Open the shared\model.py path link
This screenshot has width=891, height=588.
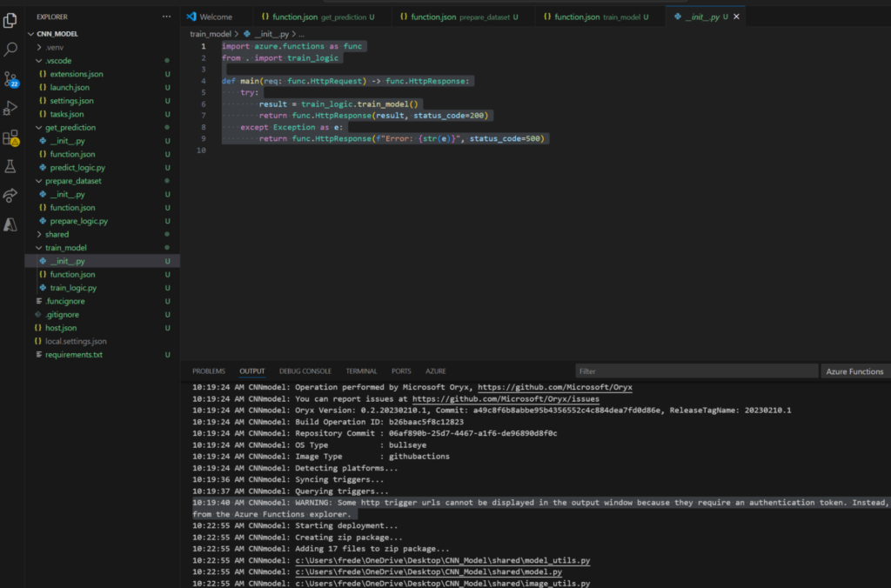[428, 571]
